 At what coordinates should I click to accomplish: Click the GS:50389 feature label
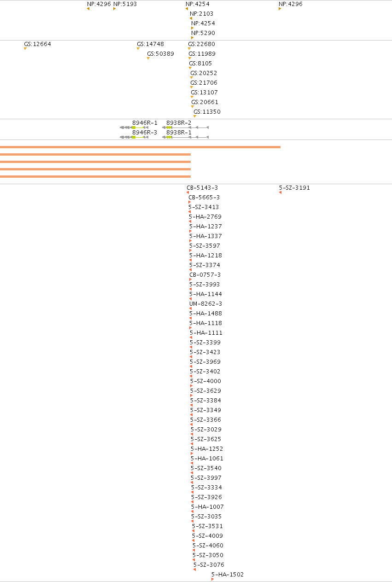(x=160, y=54)
